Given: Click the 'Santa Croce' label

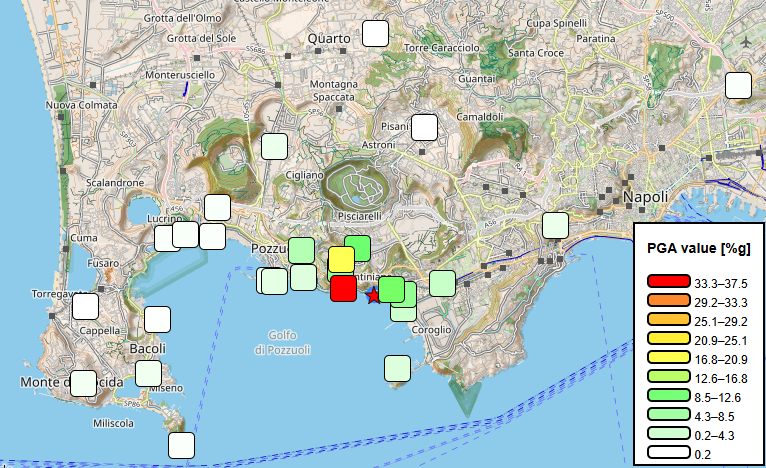Looking at the screenshot, I should tap(536, 53).
